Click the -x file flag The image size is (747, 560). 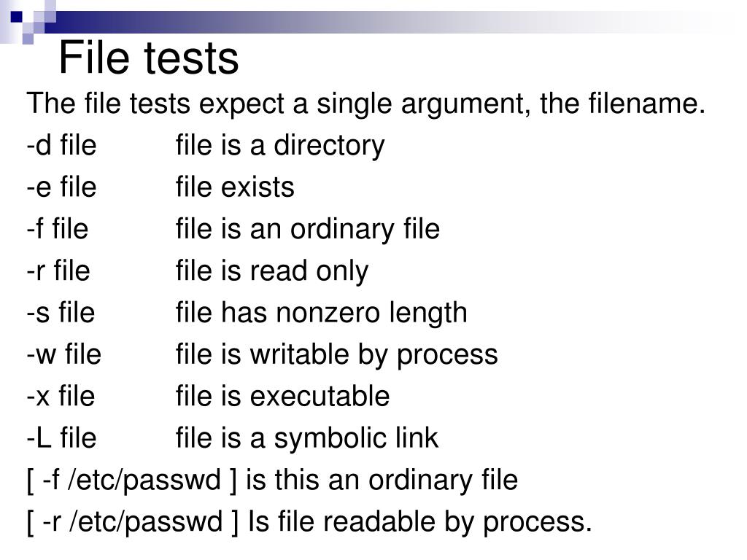pyautogui.click(x=61, y=397)
